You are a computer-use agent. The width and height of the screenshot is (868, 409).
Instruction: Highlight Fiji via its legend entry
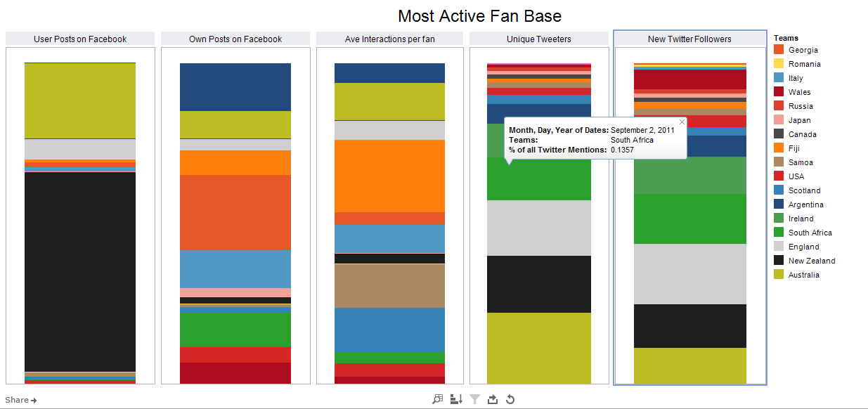(779, 148)
